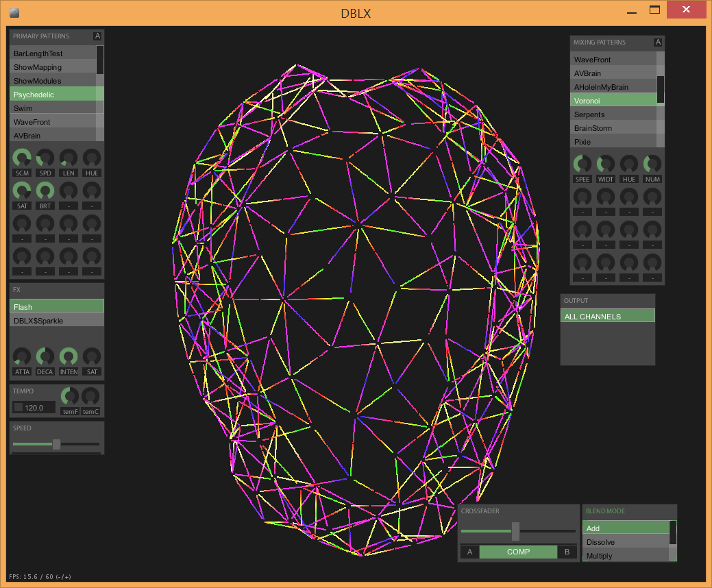The image size is (712, 588).
Task: Select WaveFront in primary patterns
Action: tap(53, 122)
